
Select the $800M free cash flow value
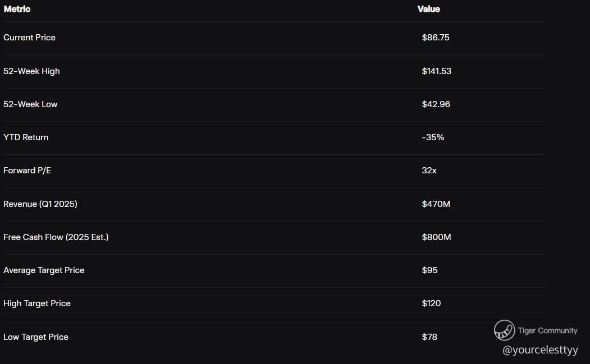tap(436, 237)
